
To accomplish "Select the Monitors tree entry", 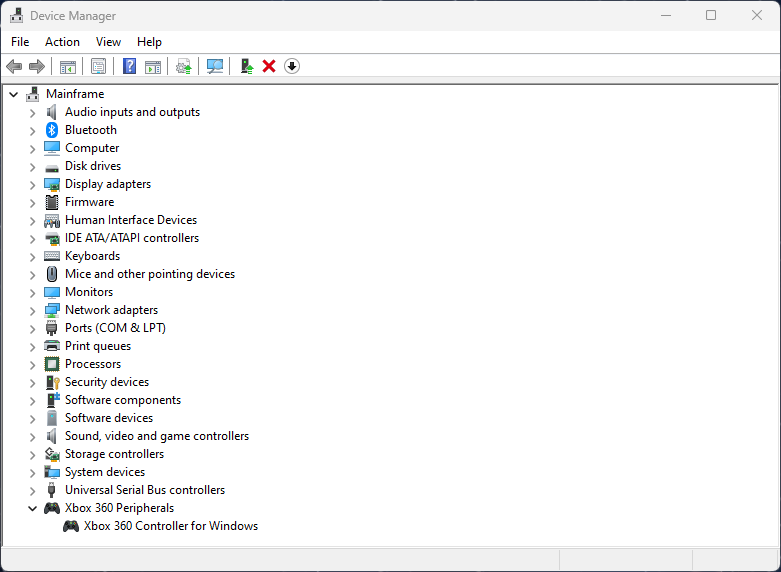I will pyautogui.click(x=89, y=292).
